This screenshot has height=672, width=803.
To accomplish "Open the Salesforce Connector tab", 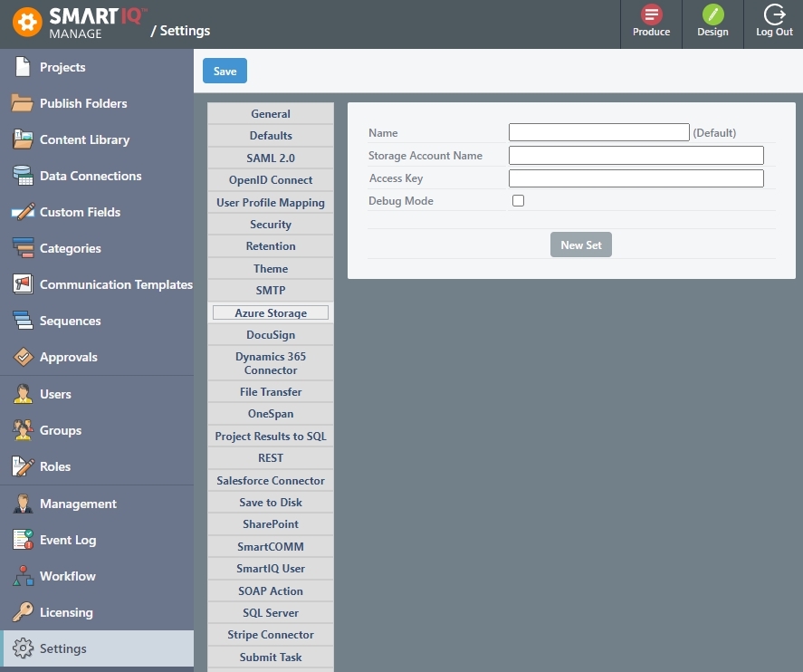I will point(271,480).
